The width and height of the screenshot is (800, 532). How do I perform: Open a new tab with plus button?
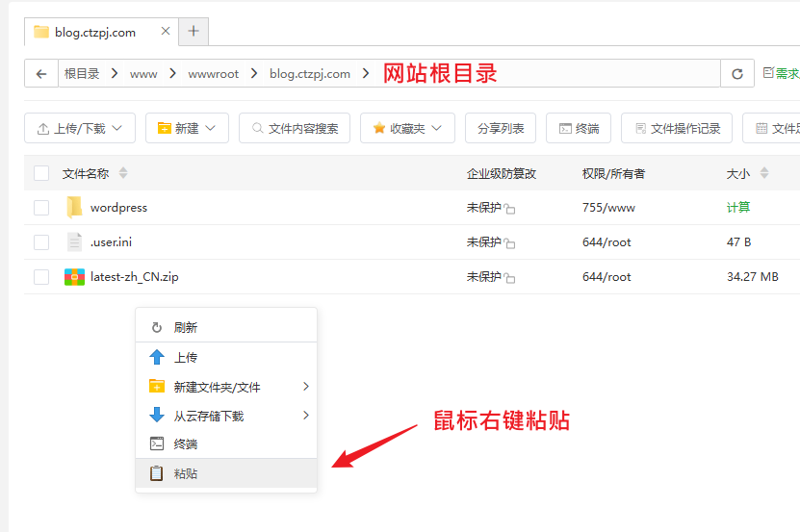[194, 32]
